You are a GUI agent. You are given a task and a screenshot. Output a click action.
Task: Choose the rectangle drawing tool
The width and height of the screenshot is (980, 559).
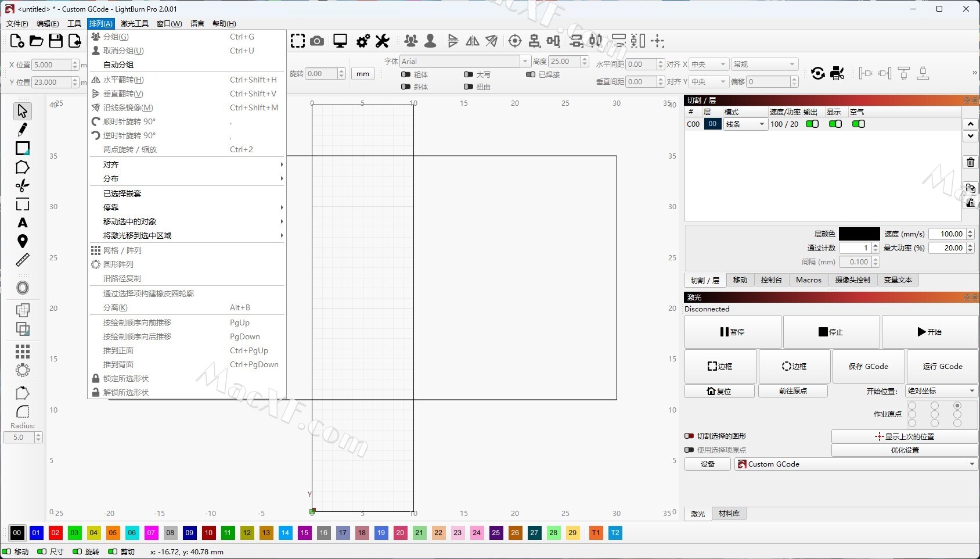click(23, 148)
